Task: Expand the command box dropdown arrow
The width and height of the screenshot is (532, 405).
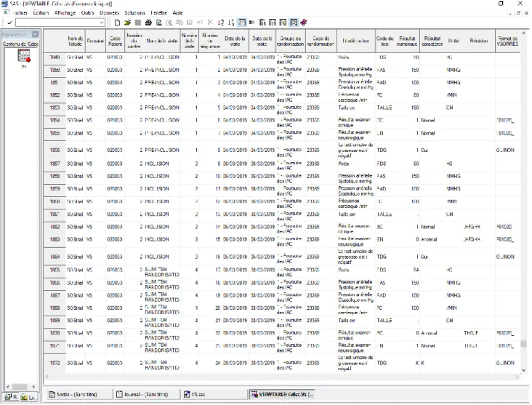Action: click(x=102, y=23)
